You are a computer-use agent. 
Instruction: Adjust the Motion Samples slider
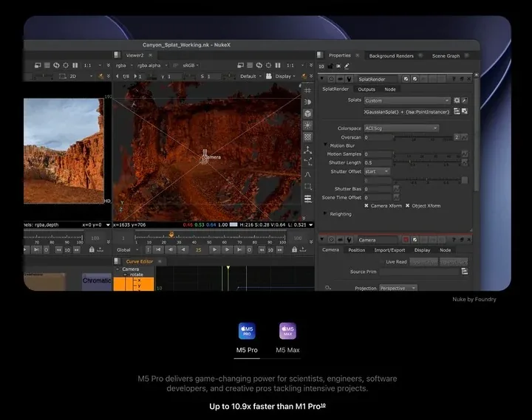tap(427, 154)
